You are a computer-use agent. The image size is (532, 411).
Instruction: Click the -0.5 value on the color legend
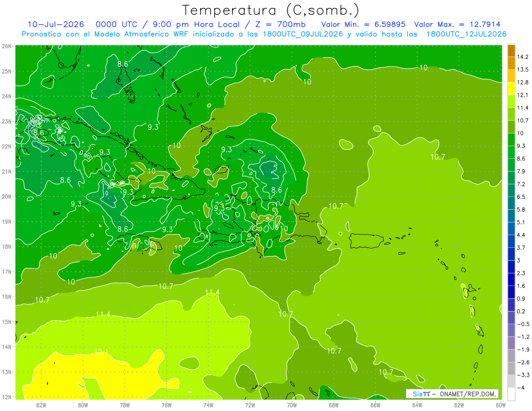pyautogui.click(x=523, y=324)
